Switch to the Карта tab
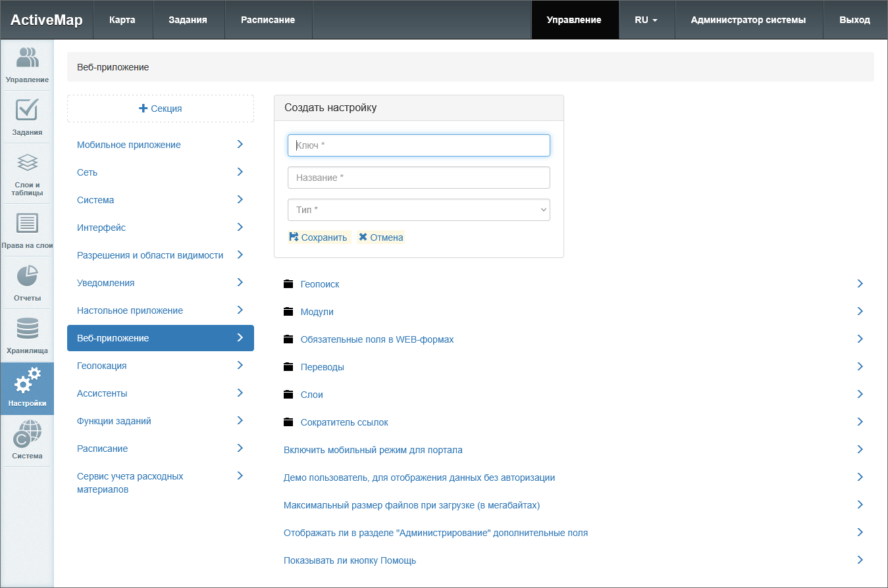This screenshot has width=888, height=588. click(122, 20)
